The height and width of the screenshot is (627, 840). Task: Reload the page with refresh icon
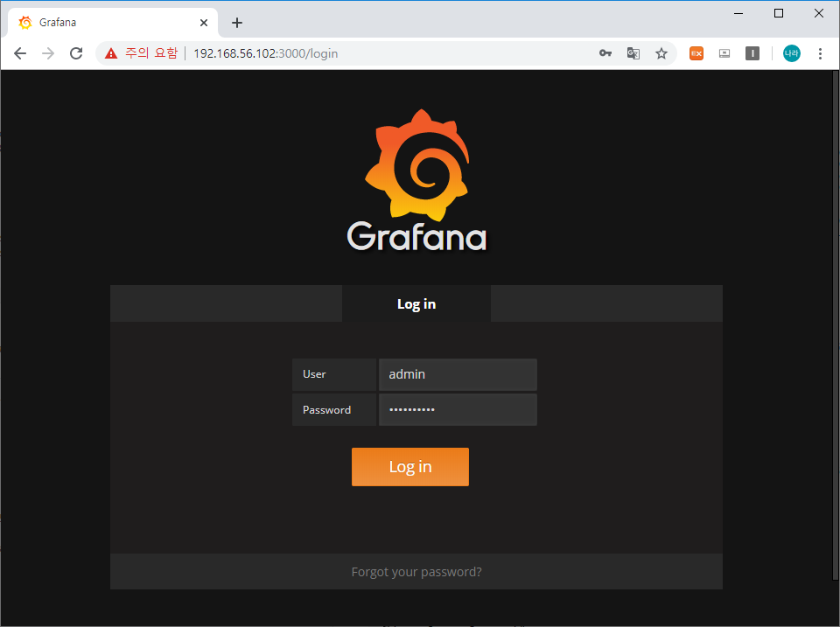[x=76, y=53]
